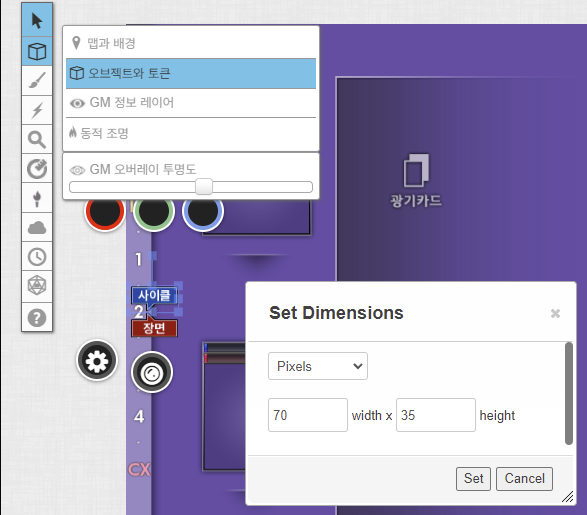The image size is (587, 515).
Task: Select the 사이클 blue label token
Action: pyautogui.click(x=154, y=295)
